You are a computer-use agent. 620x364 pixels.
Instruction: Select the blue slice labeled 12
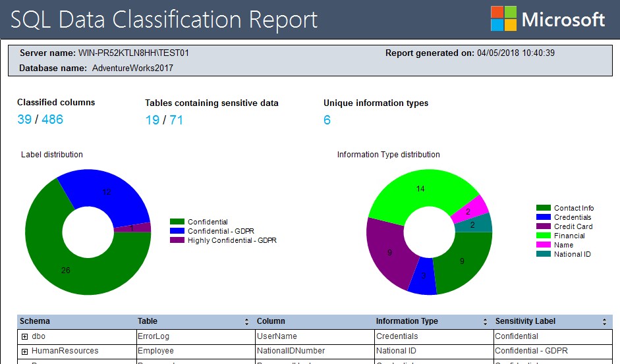point(107,192)
